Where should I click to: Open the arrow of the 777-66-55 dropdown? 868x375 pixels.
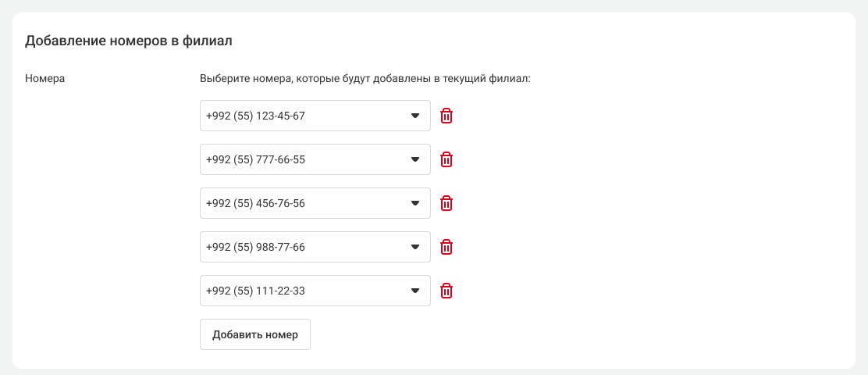(415, 159)
